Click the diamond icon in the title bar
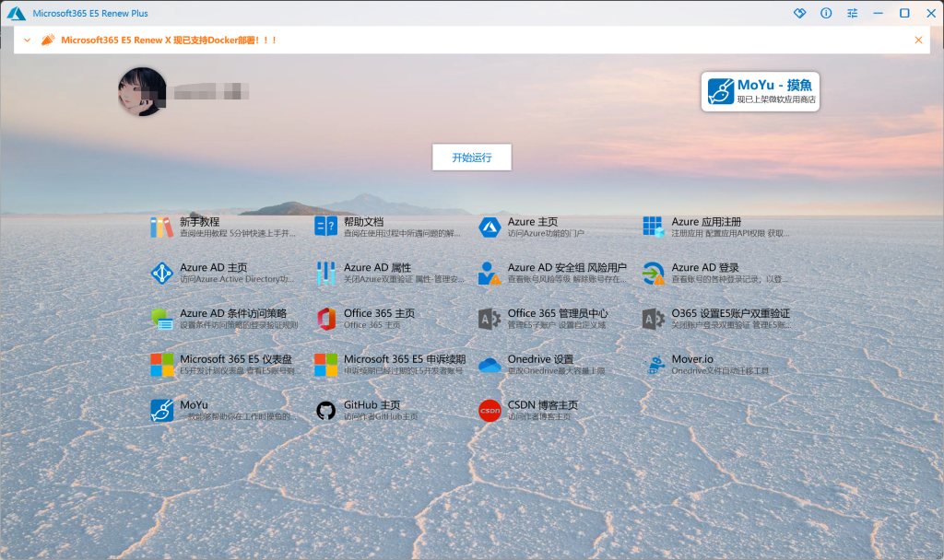Screen dimensions: 944x560 pyautogui.click(x=799, y=13)
